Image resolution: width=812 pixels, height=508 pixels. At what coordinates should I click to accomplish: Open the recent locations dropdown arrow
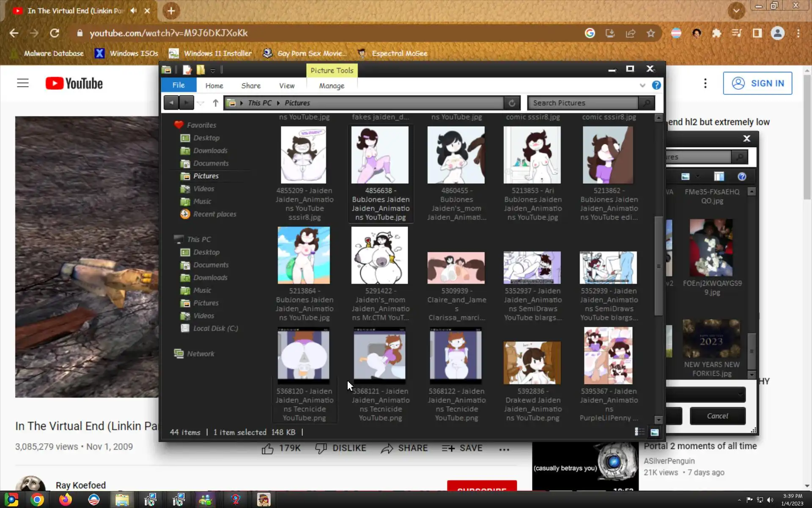(x=201, y=103)
